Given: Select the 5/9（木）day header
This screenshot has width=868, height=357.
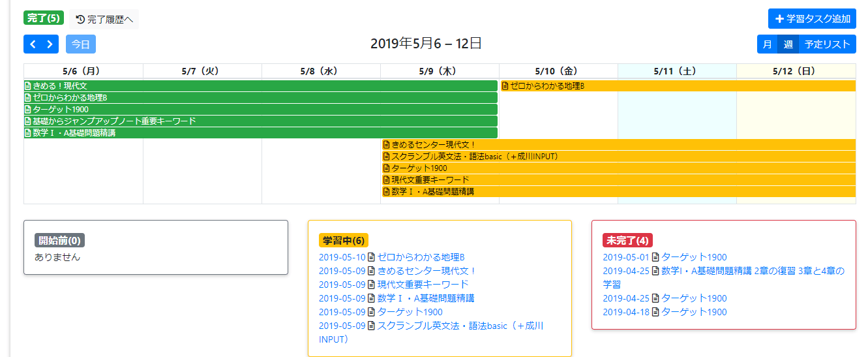Looking at the screenshot, I should coord(440,71).
